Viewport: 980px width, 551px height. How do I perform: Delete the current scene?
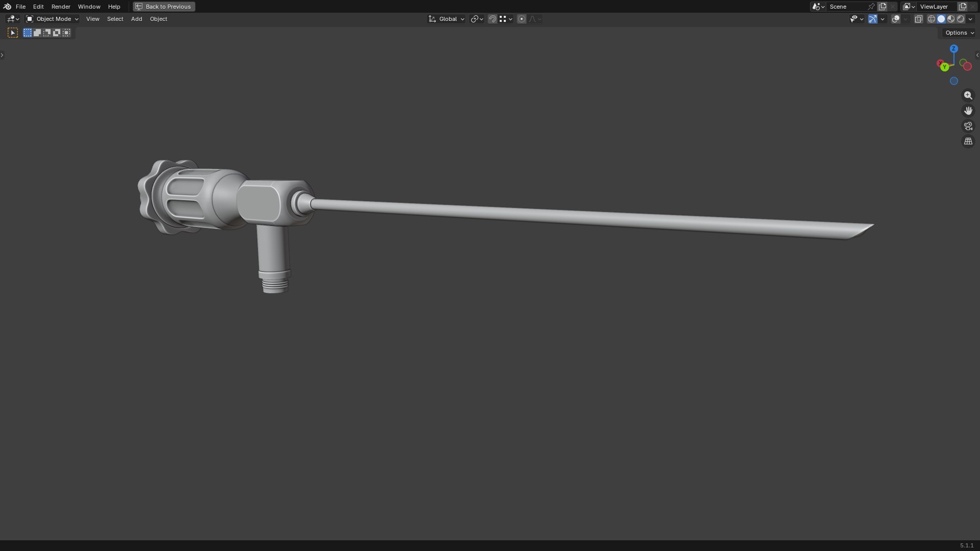[893, 7]
